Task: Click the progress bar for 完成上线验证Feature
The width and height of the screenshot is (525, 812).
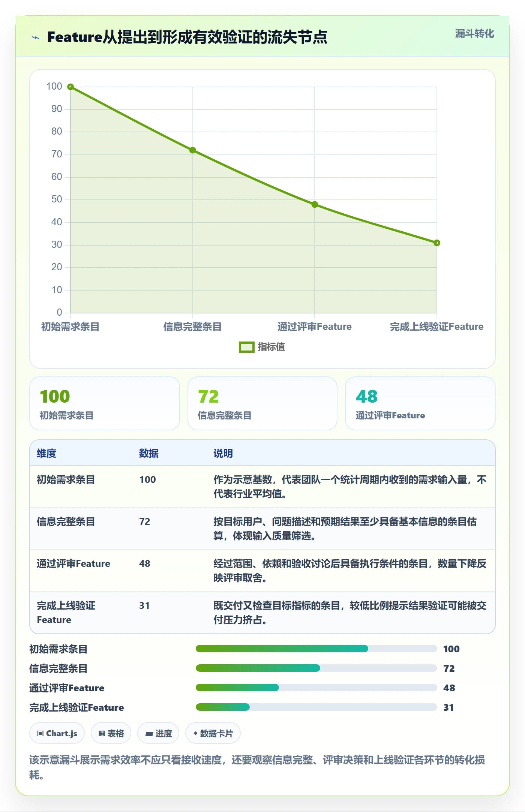Action: 316,707
